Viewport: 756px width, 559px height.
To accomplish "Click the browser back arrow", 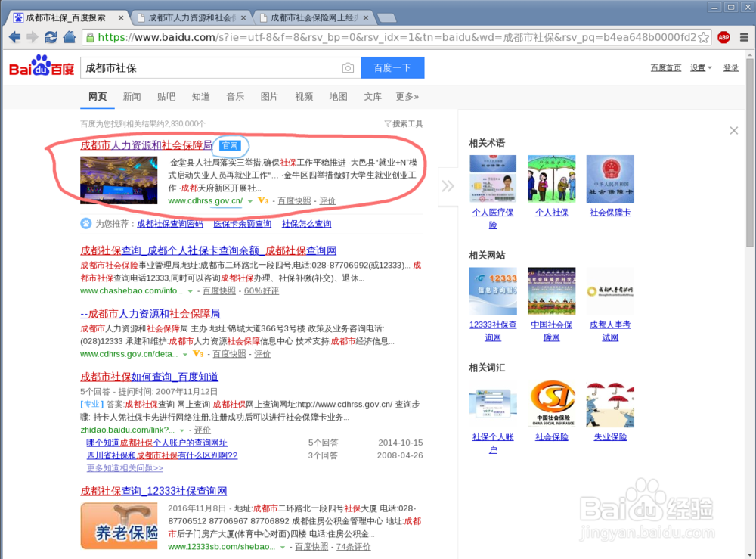I will click(x=14, y=37).
